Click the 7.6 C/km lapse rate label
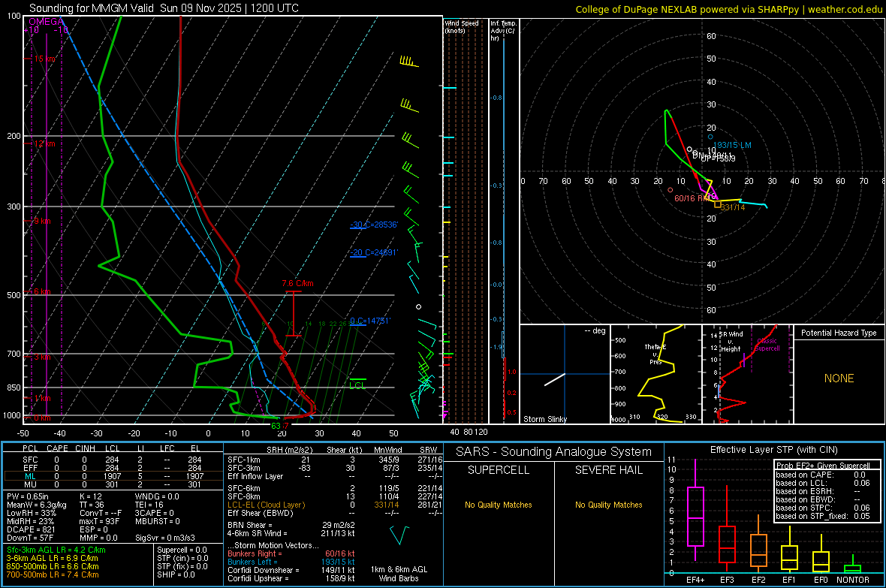This screenshot has height=588, width=886. pyautogui.click(x=298, y=283)
